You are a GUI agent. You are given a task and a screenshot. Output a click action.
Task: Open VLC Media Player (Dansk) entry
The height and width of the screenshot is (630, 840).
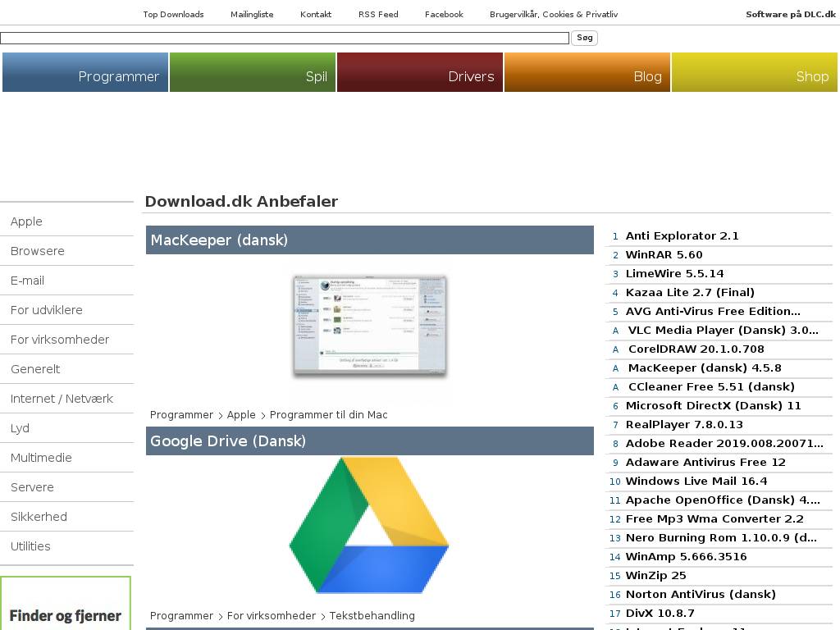pos(723,331)
